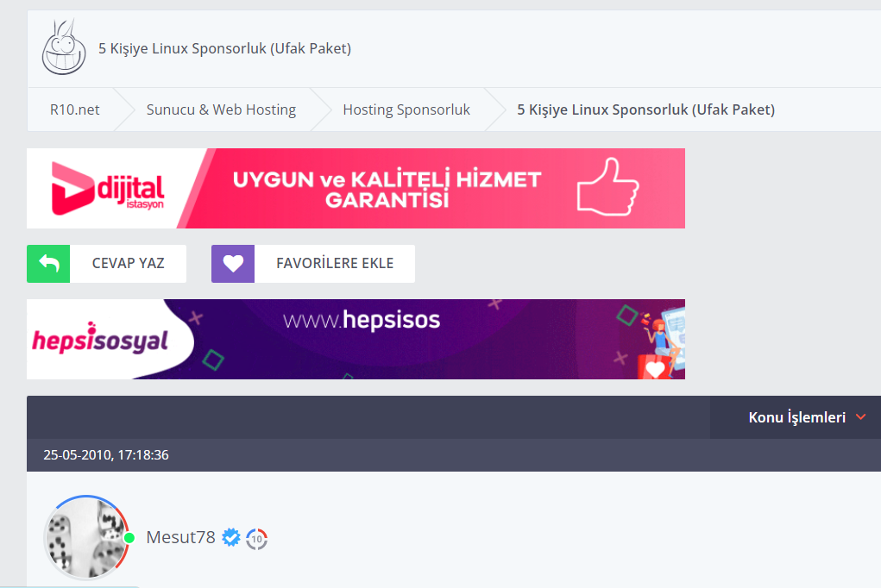Open Hosting Sponsorluk breadcrumb
The height and width of the screenshot is (588, 881).
tap(406, 109)
